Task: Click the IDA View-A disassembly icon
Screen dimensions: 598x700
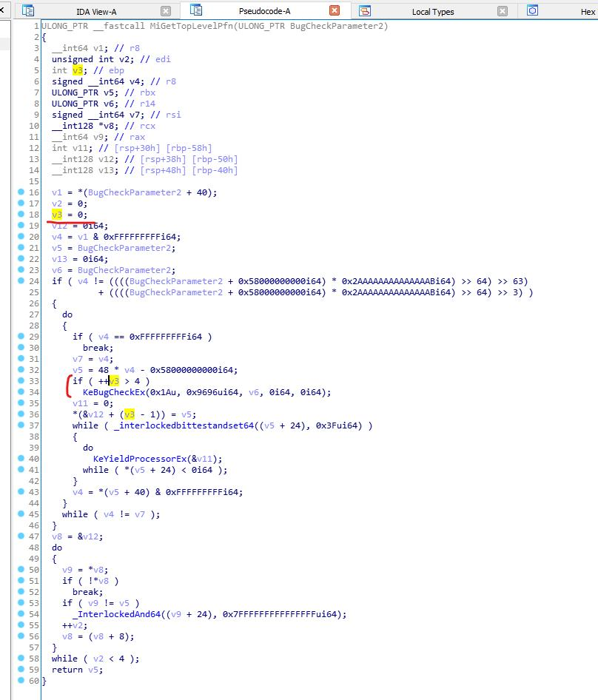Action: tap(28, 11)
